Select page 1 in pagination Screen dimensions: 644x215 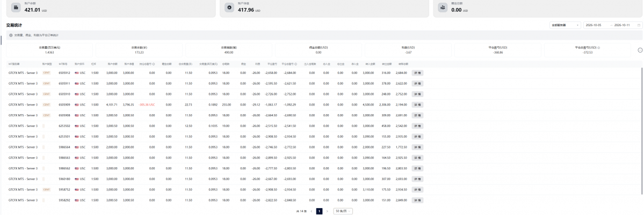click(319, 211)
